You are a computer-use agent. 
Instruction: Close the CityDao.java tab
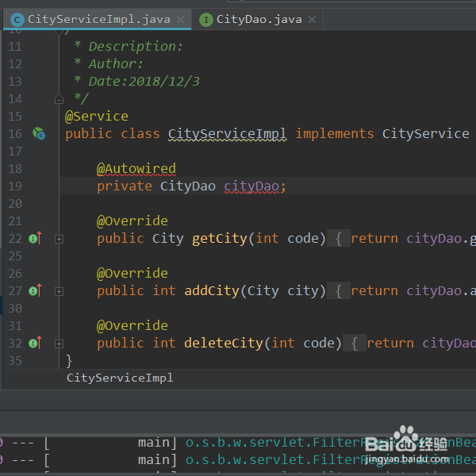point(312,20)
